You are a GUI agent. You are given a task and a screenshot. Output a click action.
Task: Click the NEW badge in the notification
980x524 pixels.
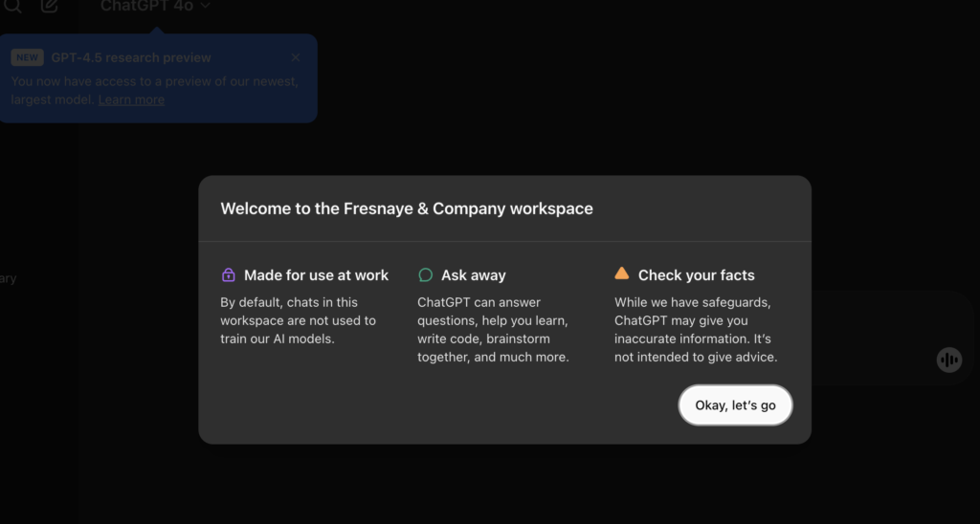[x=28, y=57]
